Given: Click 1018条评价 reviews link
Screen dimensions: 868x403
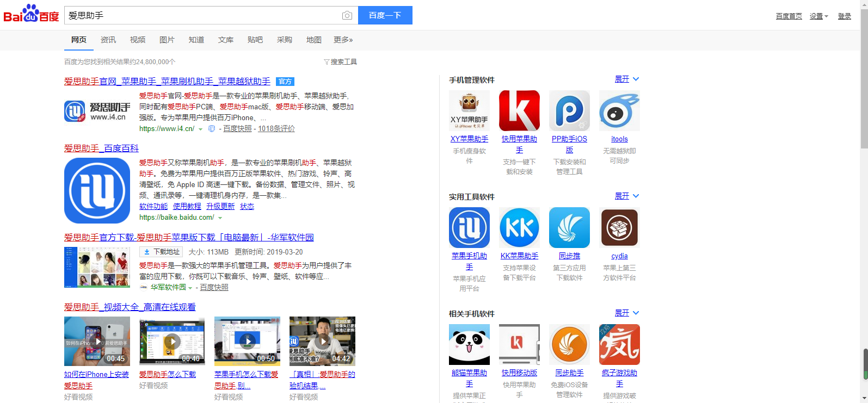Looking at the screenshot, I should (276, 129).
